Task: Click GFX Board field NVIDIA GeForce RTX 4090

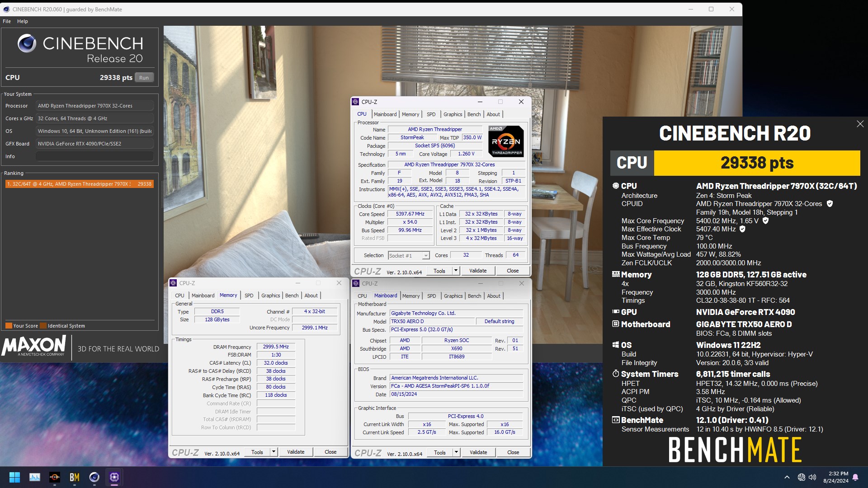Action: (x=94, y=144)
